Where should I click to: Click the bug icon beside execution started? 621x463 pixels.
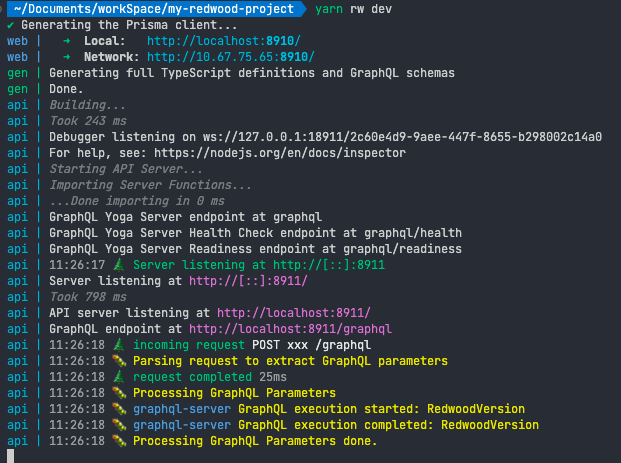tap(119, 409)
